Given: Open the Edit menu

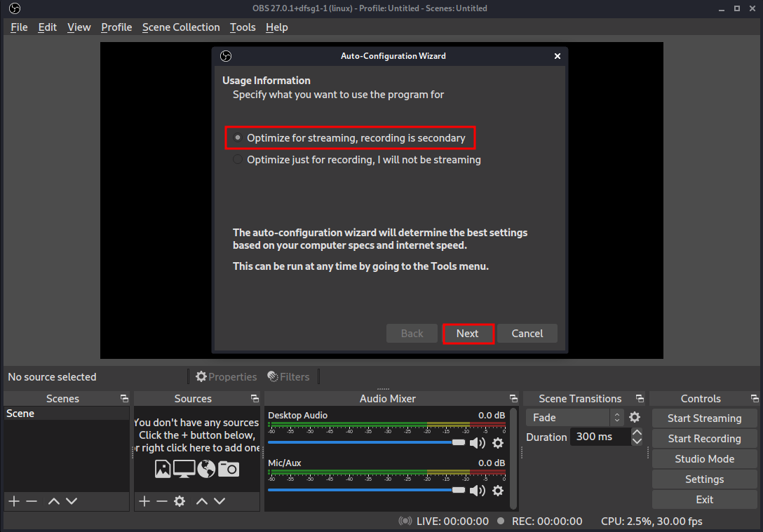Looking at the screenshot, I should pyautogui.click(x=47, y=27).
